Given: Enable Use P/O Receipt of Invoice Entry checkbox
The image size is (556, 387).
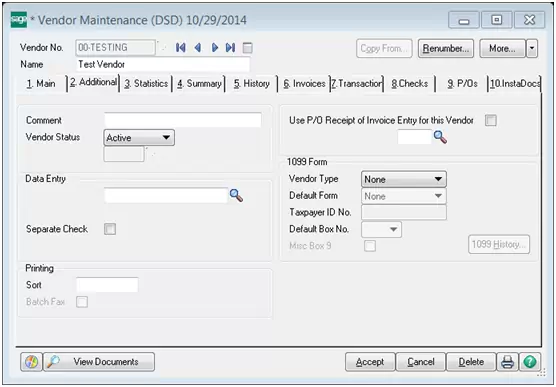Looking at the screenshot, I should (x=491, y=120).
